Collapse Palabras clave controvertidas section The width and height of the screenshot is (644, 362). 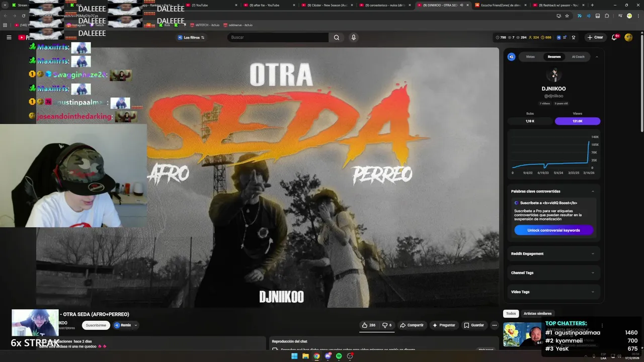pyautogui.click(x=593, y=191)
